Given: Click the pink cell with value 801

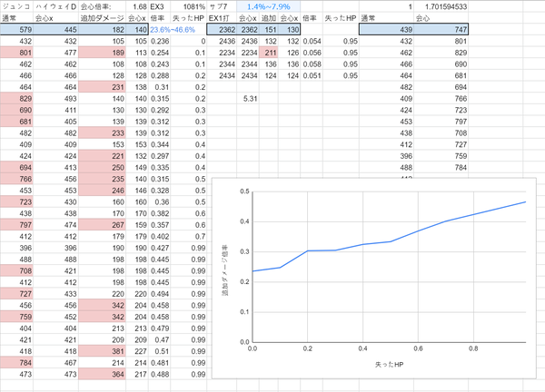Looking at the screenshot, I should pos(16,53).
